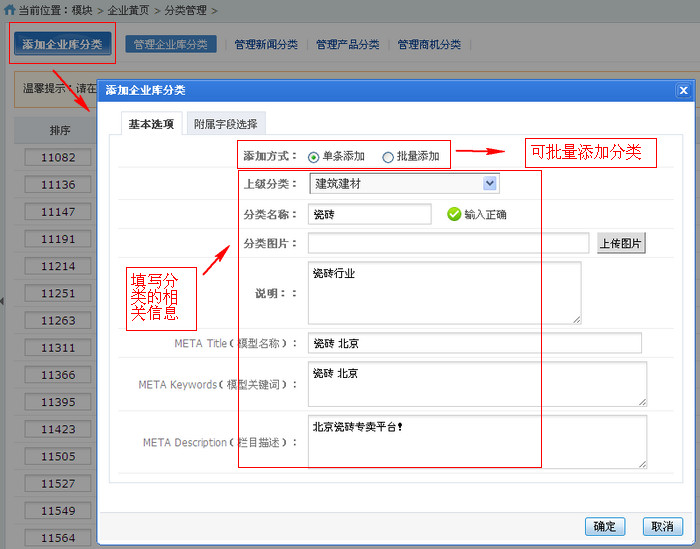Click the 上传图片 button
This screenshot has height=549, width=700.
(x=621, y=243)
